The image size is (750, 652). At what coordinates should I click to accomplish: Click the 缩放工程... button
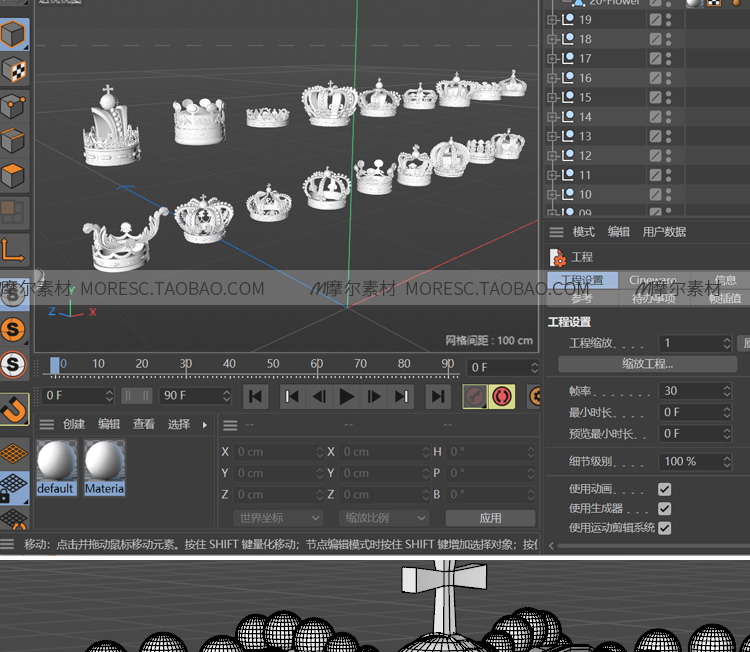647,364
